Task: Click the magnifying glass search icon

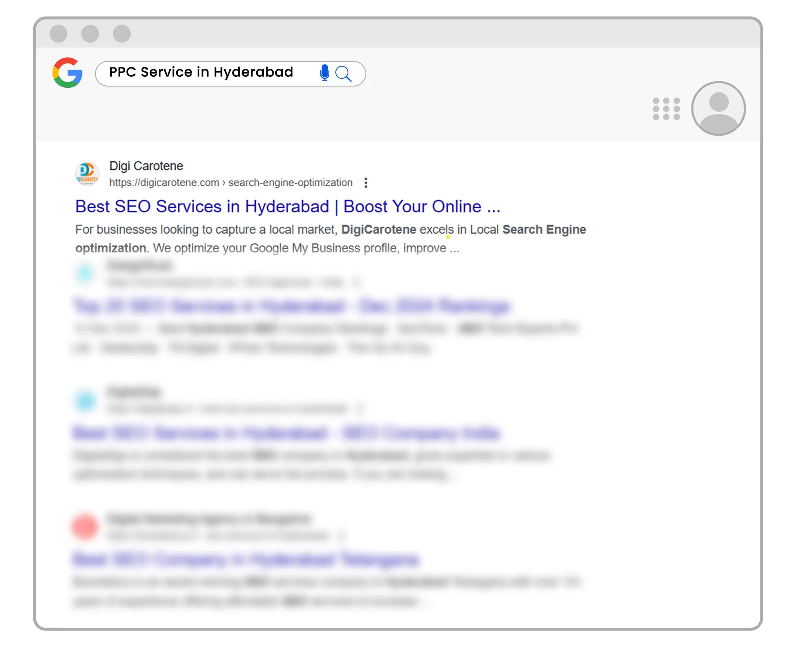Action: click(343, 74)
